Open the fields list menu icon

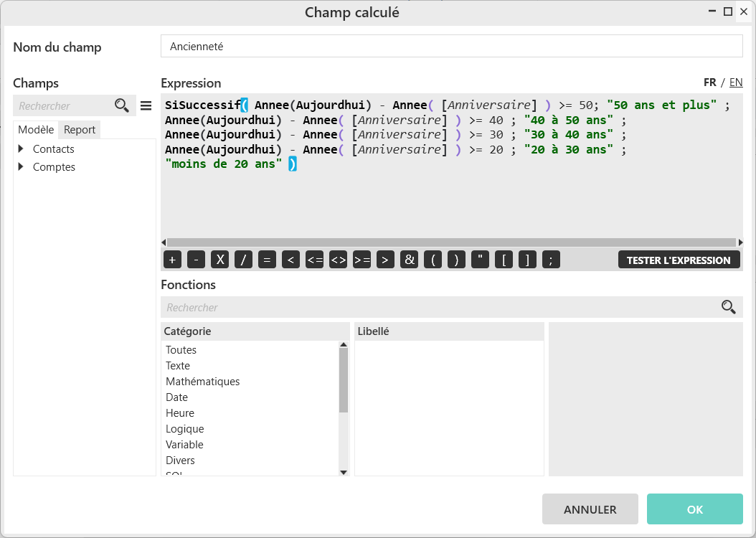pos(146,105)
